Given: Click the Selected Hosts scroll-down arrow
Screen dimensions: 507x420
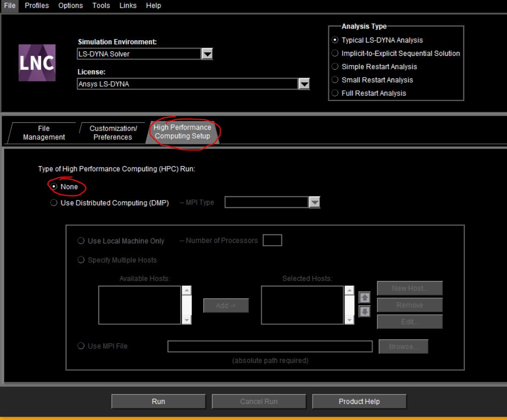Looking at the screenshot, I should pos(349,320).
